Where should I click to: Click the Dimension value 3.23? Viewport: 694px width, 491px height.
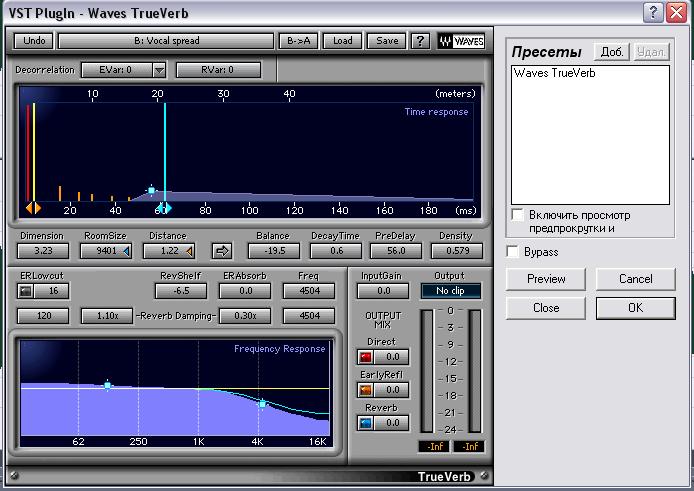[43, 251]
